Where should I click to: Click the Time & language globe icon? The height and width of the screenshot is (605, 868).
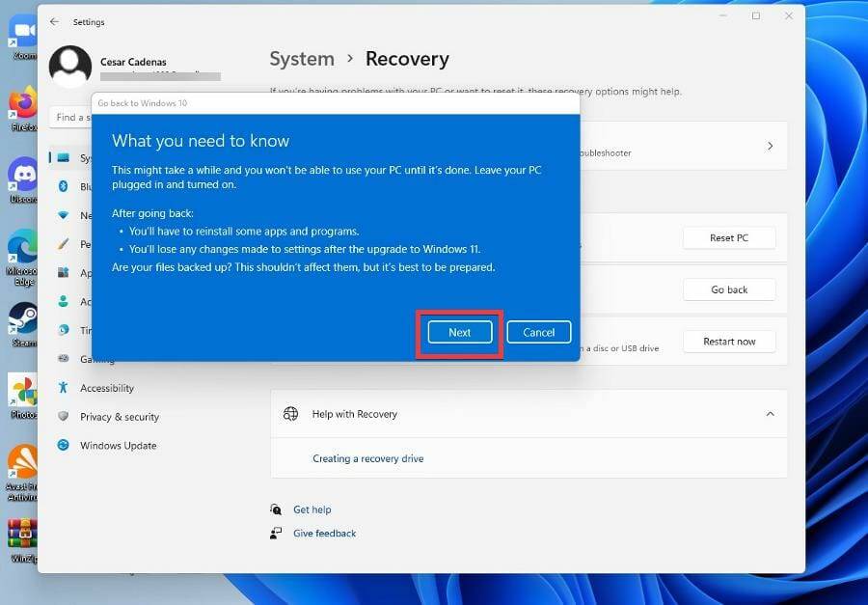(x=63, y=330)
